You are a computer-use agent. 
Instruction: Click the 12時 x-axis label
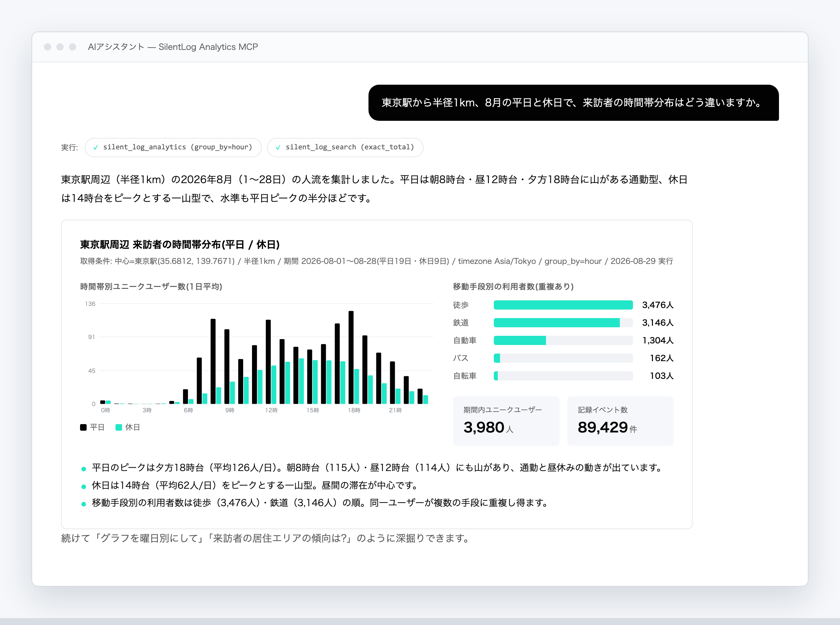(271, 410)
